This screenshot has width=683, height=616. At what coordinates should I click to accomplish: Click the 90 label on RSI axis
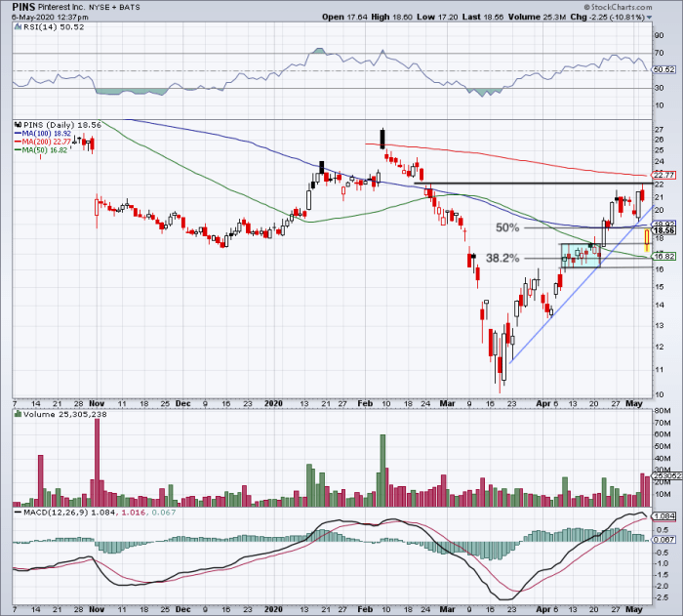[659, 35]
